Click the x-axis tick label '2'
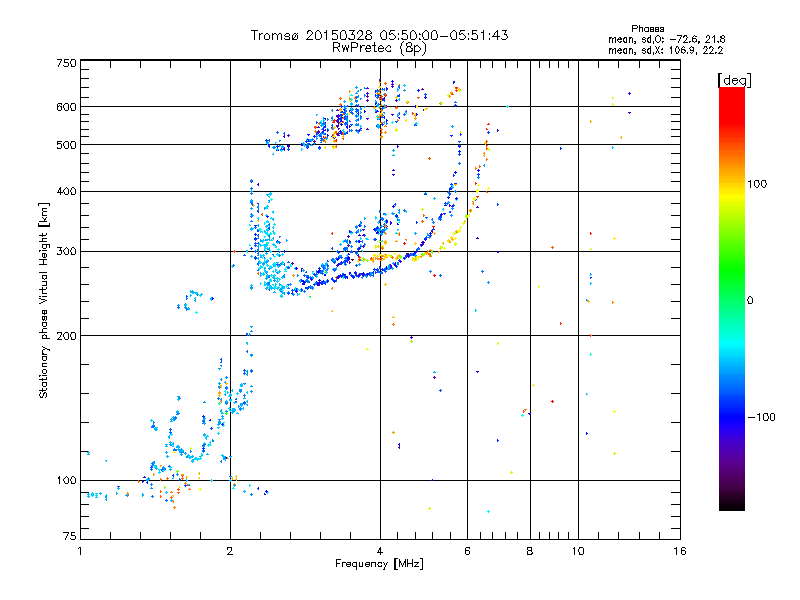The height and width of the screenshot is (600, 800). click(230, 551)
